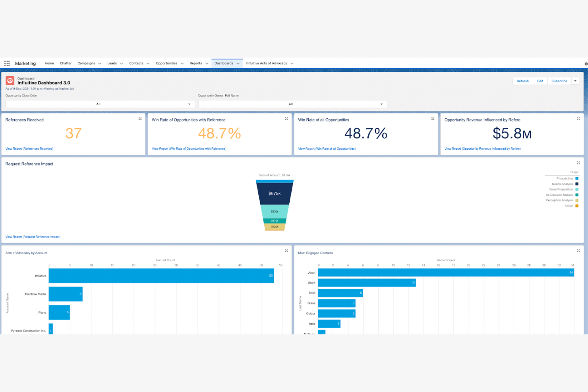Expand the Subscribe button's overflow dropdown arrow

[x=575, y=81]
